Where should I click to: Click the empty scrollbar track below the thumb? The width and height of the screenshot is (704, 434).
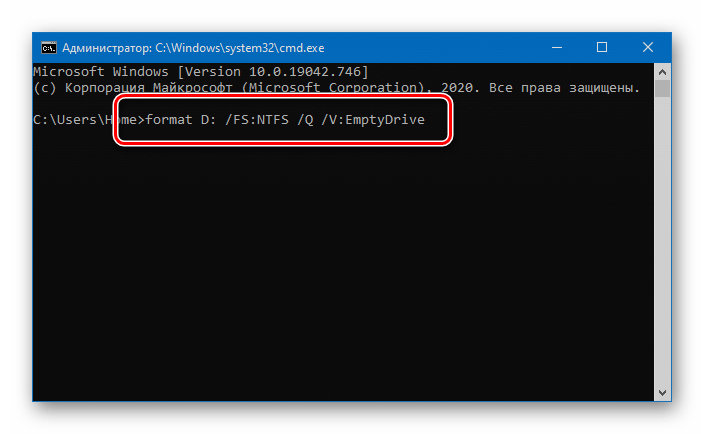(662, 250)
